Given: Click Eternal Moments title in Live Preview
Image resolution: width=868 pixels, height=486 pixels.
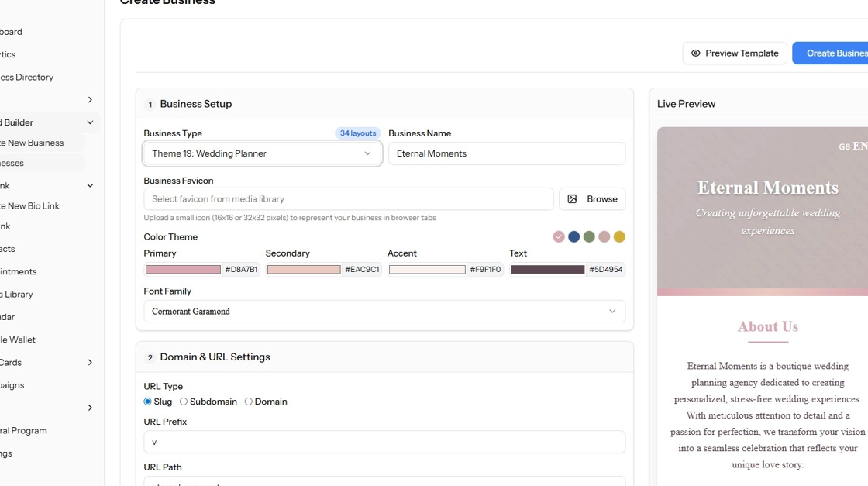Looking at the screenshot, I should point(768,188).
